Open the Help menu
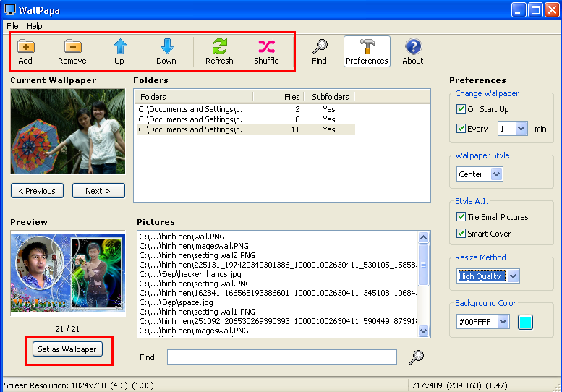Viewport: 562px width, 392px height. [35, 26]
